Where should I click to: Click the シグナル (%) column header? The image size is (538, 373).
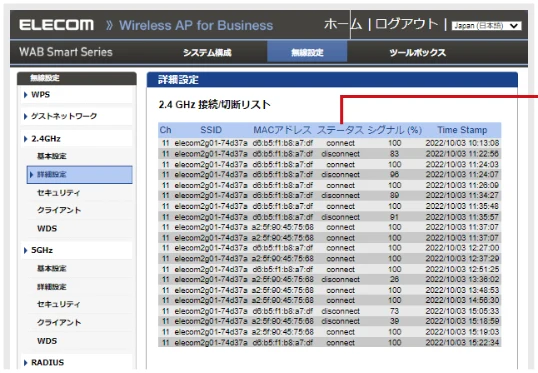pos(395,130)
